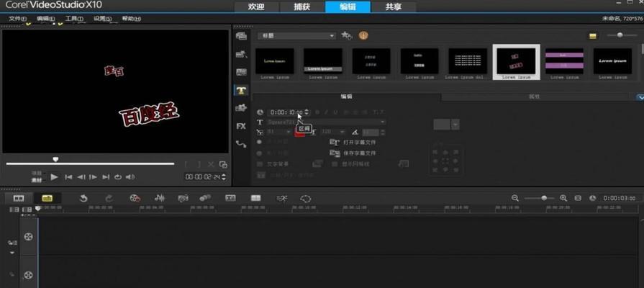This screenshot has height=288, width=644.
Task: Select the purple-bars title thumbnail
Action: pos(564,61)
